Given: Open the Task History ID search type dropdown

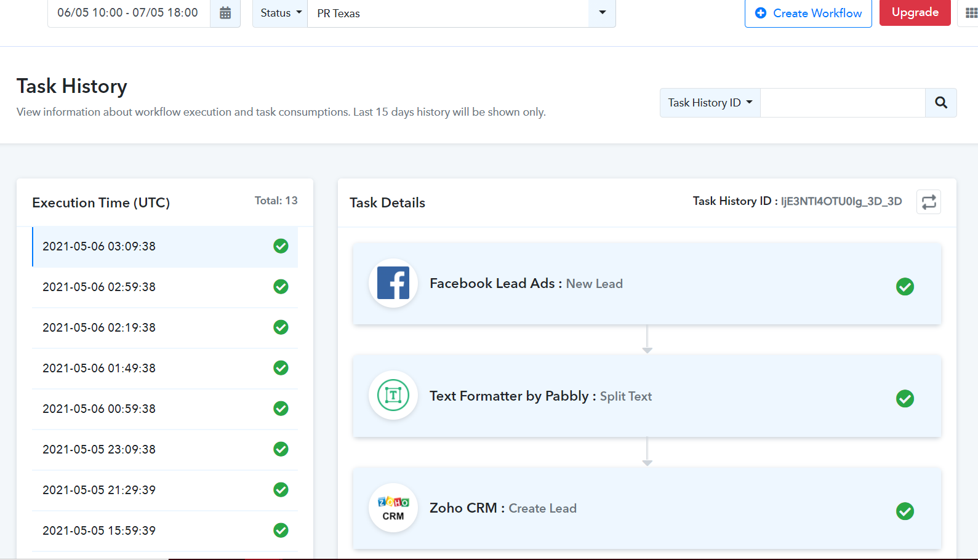Looking at the screenshot, I should (710, 103).
